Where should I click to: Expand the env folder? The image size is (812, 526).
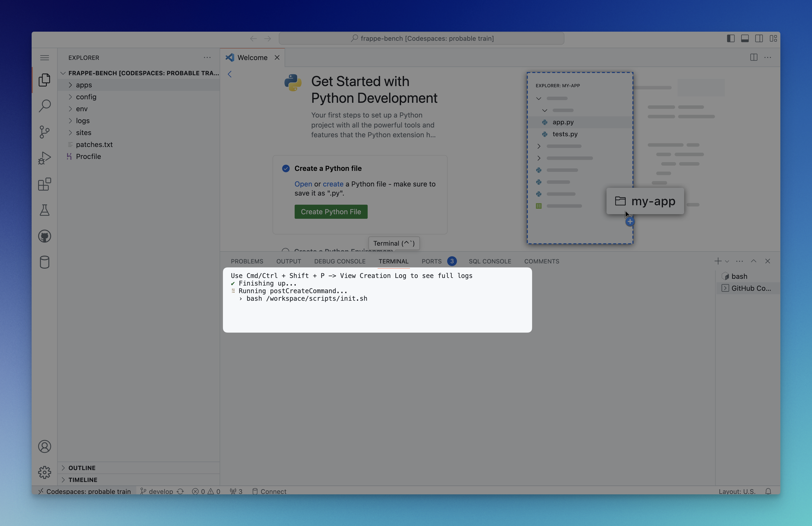(138, 109)
